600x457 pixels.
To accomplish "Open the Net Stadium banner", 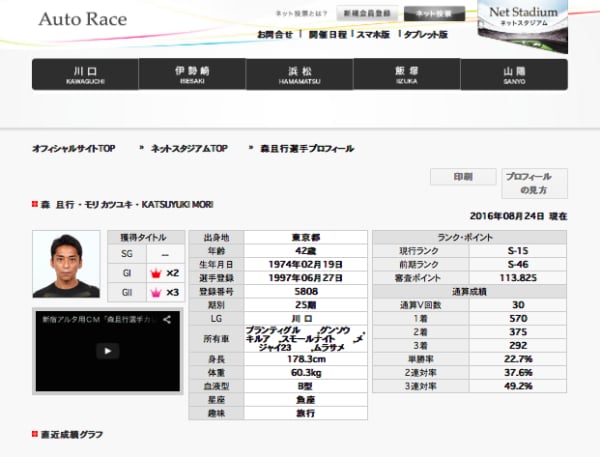I will (x=522, y=26).
